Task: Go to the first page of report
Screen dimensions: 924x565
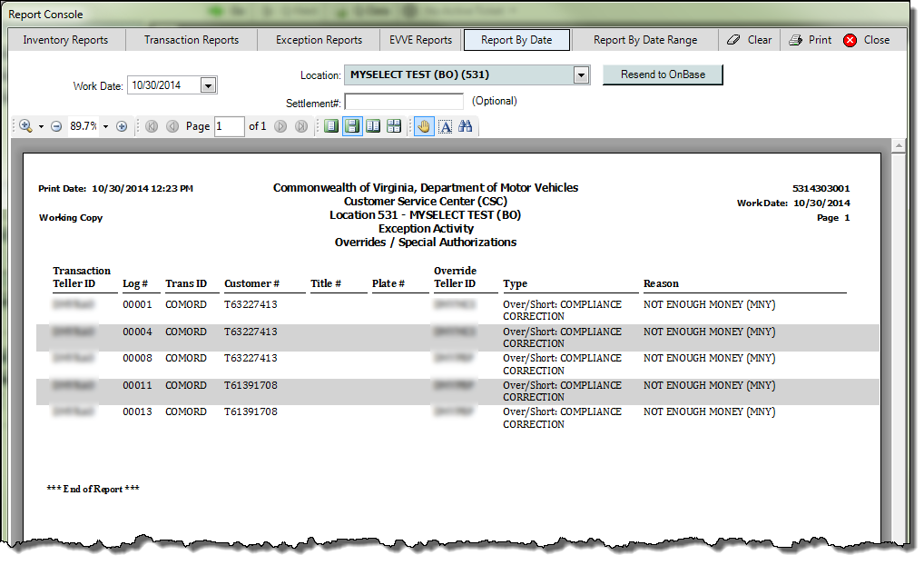Action: pos(151,126)
